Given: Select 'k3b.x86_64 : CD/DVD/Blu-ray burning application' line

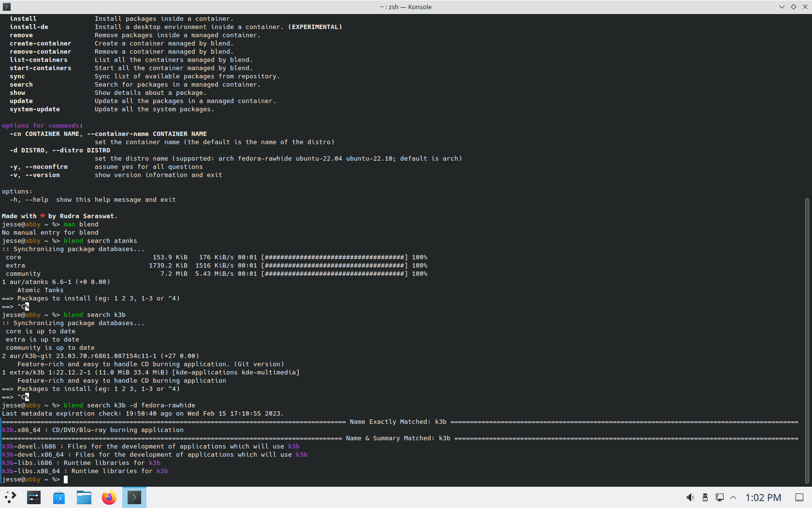Looking at the screenshot, I should [93, 430].
